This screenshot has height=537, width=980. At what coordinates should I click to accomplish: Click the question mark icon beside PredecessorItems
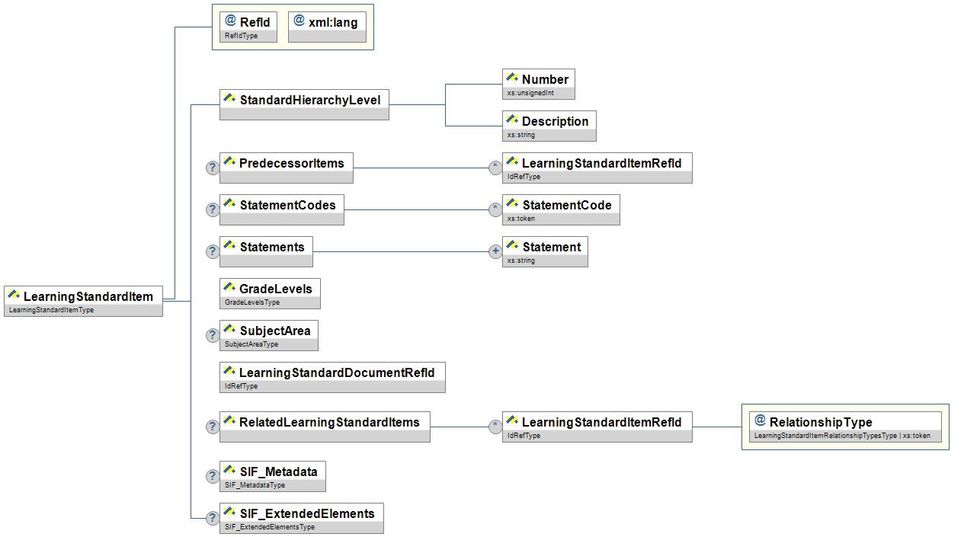213,168
